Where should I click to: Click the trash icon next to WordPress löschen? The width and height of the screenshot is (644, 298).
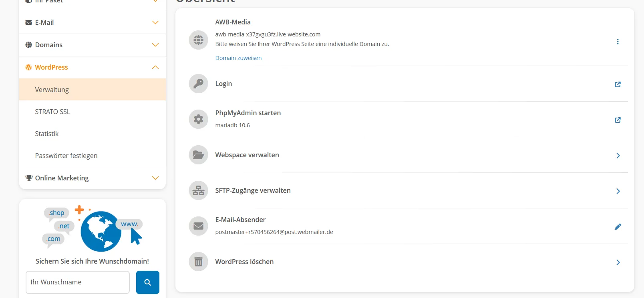[199, 262]
